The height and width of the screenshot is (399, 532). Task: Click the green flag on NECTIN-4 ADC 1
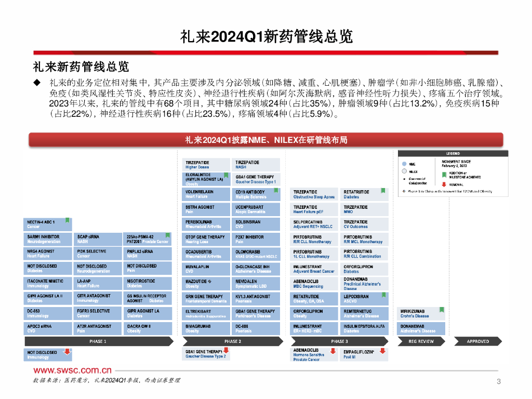pyautogui.click(x=67, y=220)
